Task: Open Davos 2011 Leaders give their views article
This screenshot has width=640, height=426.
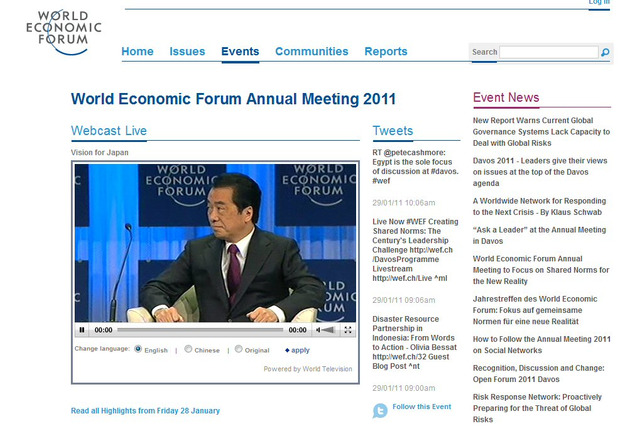Action: [540, 172]
